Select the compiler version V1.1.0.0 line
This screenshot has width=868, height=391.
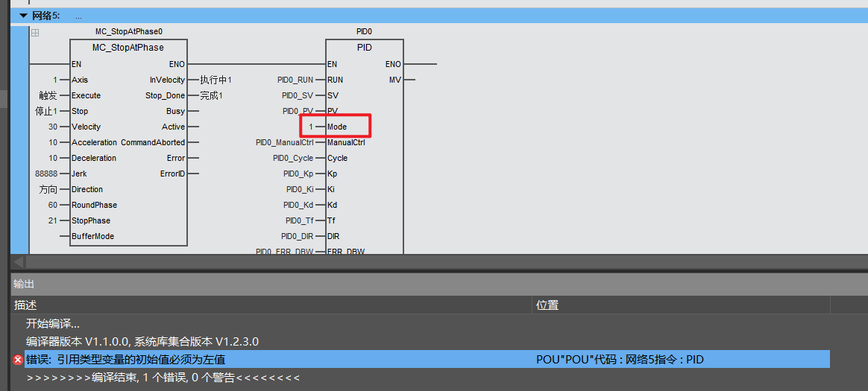click(x=142, y=341)
